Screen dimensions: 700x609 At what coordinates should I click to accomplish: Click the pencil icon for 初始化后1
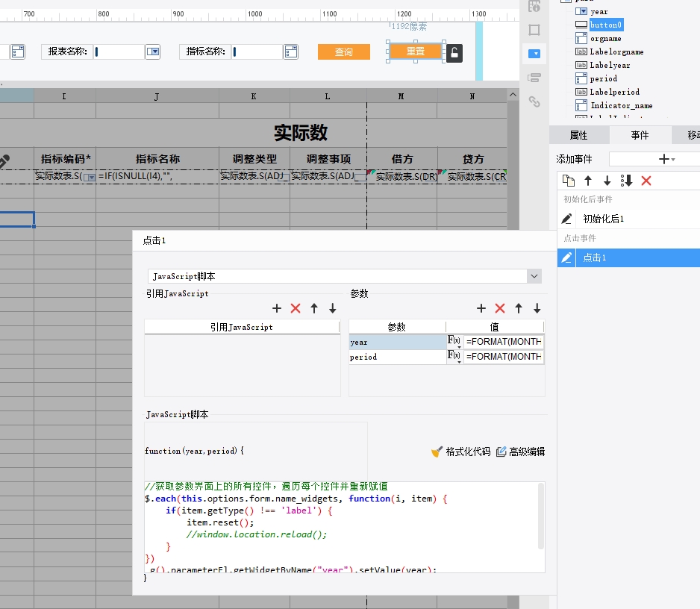[x=566, y=219]
